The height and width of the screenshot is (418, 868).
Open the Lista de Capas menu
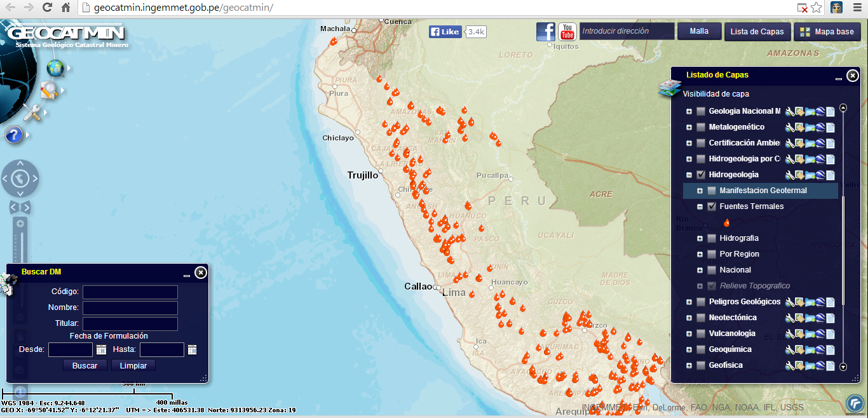tap(757, 32)
